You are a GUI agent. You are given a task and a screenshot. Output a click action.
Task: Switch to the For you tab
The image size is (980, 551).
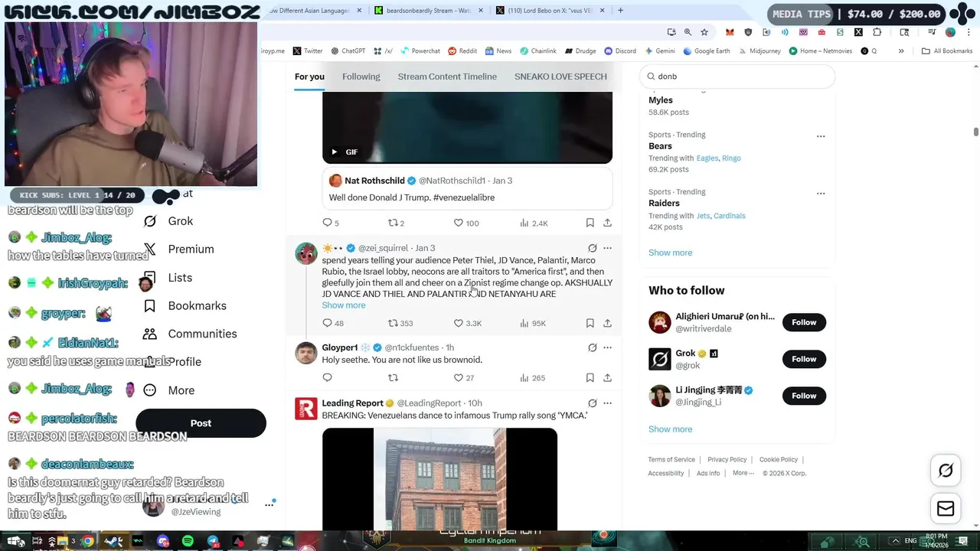pyautogui.click(x=309, y=77)
